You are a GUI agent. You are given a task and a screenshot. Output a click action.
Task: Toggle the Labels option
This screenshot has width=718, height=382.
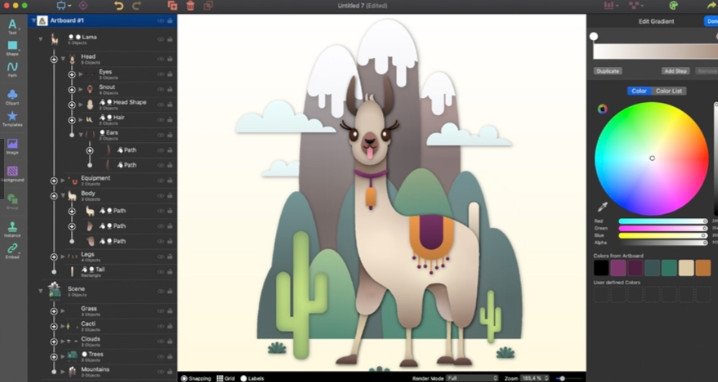coord(252,378)
